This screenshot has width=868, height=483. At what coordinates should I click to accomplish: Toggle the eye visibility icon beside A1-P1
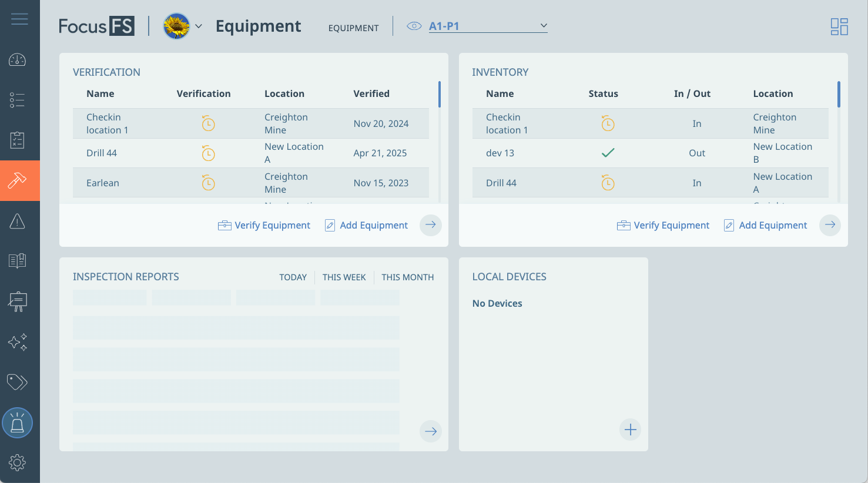click(x=414, y=26)
